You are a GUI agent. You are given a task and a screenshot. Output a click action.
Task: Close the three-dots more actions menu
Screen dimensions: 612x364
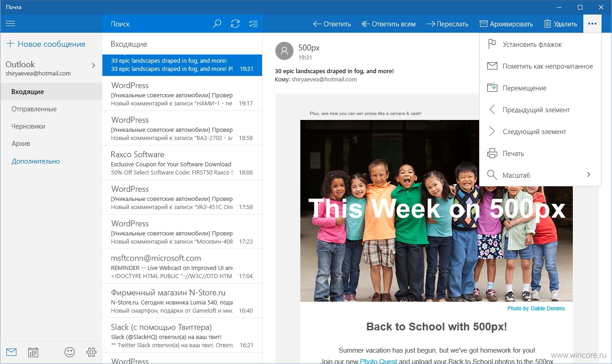592,24
